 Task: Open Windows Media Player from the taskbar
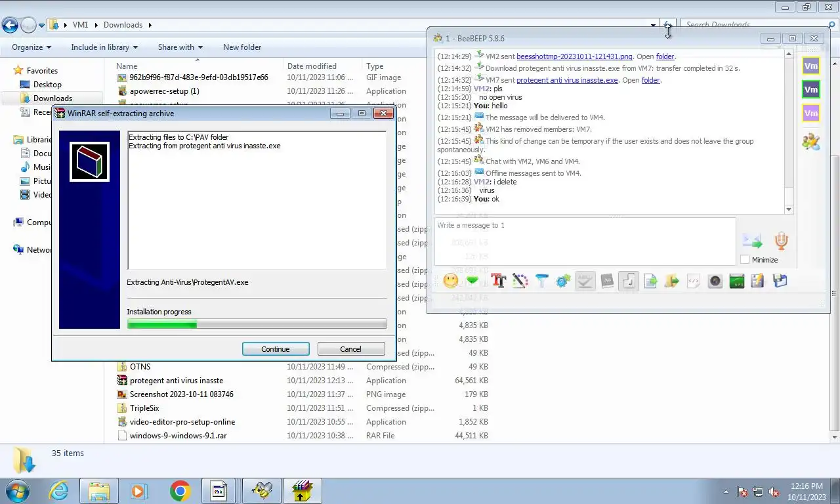138,491
